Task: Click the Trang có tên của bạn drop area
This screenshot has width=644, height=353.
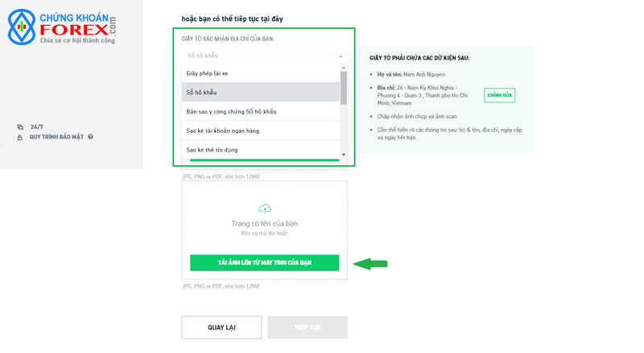Action: [265, 230]
